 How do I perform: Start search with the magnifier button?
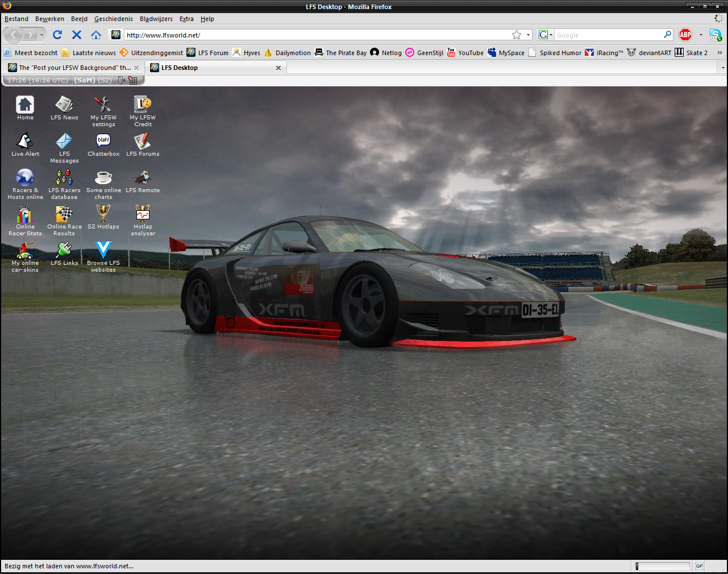tap(667, 35)
